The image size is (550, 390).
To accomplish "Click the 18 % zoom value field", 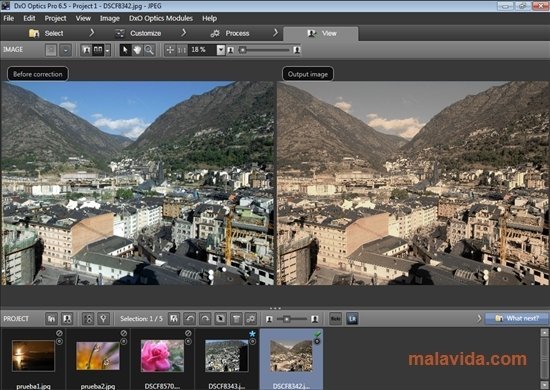I will (202, 50).
